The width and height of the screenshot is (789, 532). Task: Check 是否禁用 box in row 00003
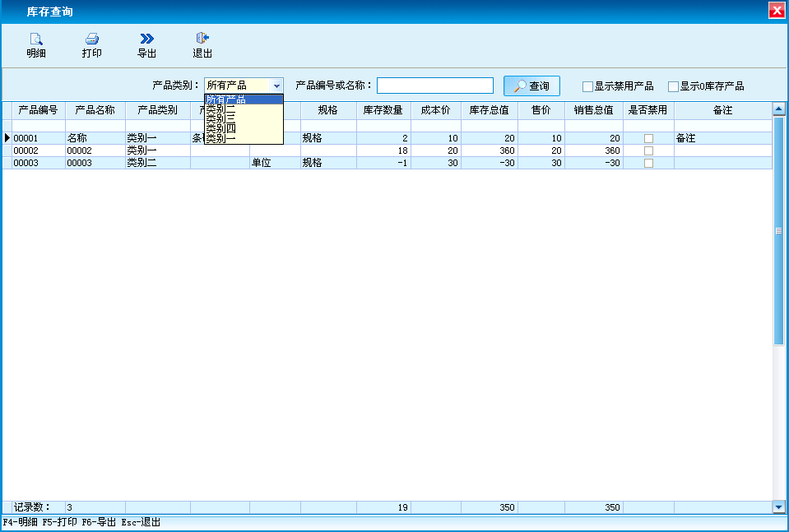(648, 164)
